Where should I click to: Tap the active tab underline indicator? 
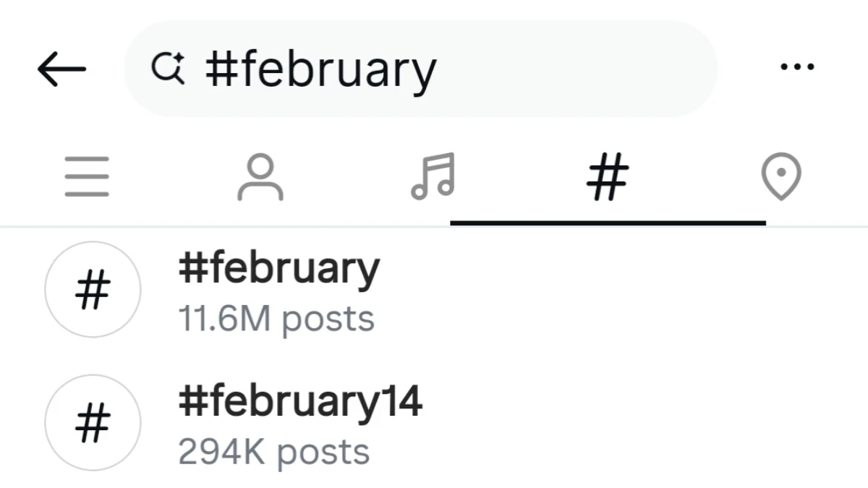click(608, 221)
